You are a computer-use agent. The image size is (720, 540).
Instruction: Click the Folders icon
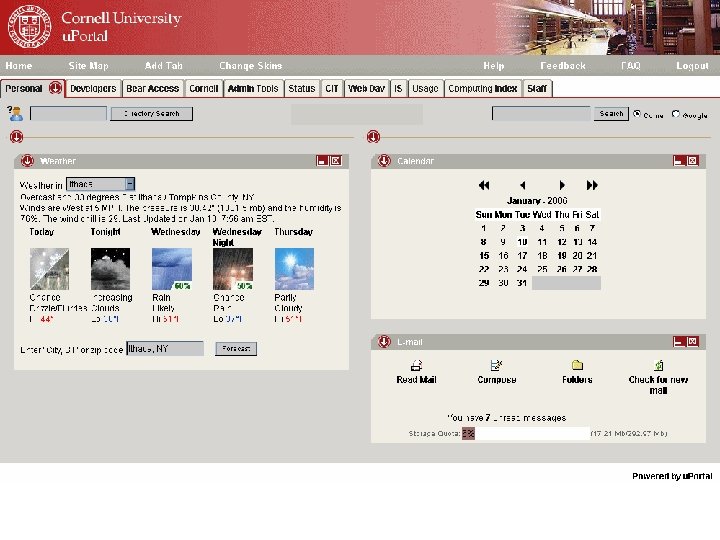(577, 366)
